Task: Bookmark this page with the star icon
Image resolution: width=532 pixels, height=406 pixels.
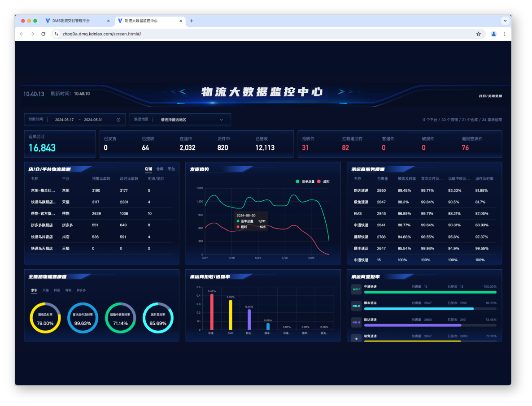Action: [x=479, y=34]
